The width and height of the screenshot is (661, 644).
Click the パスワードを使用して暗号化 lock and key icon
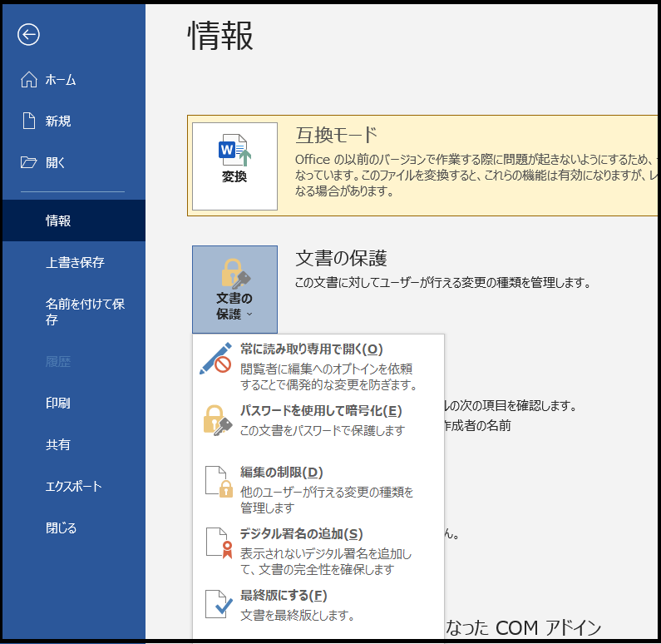(217, 420)
